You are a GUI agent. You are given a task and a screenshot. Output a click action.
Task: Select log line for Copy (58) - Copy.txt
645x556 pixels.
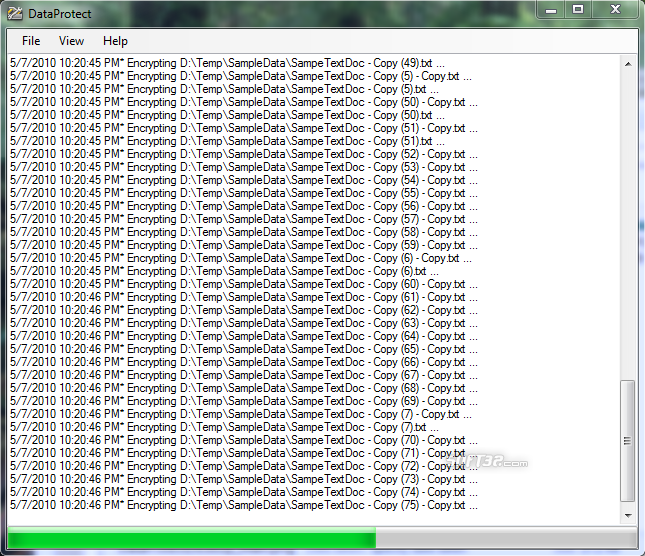244,232
